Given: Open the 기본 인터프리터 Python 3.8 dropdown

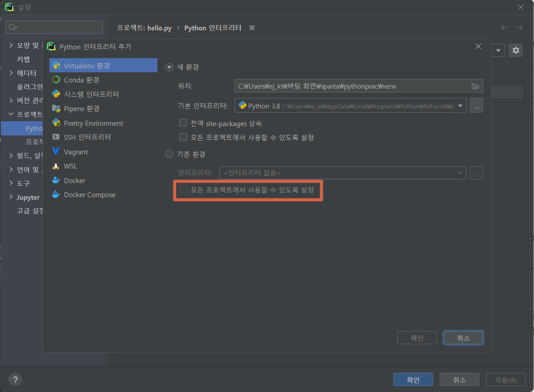Looking at the screenshot, I should point(351,106).
